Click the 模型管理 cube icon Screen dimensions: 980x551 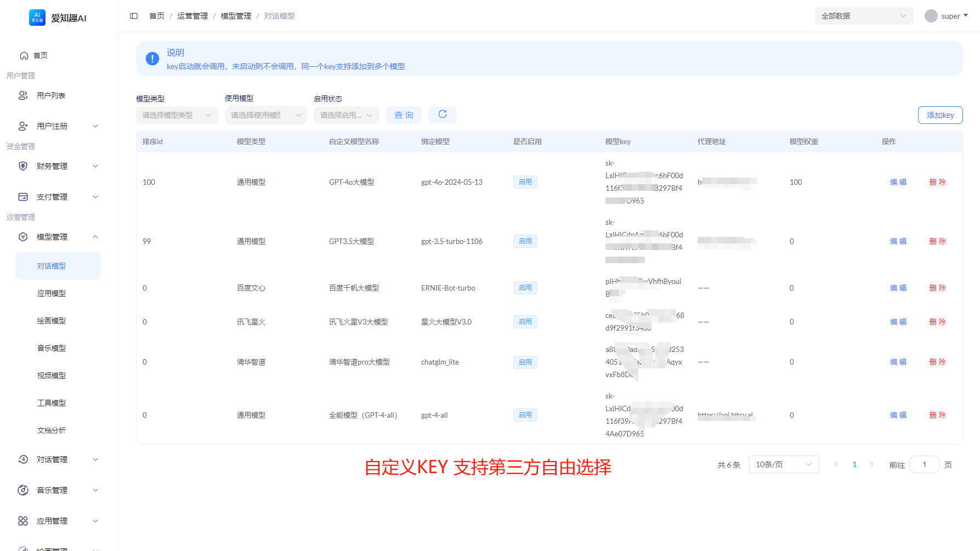23,237
